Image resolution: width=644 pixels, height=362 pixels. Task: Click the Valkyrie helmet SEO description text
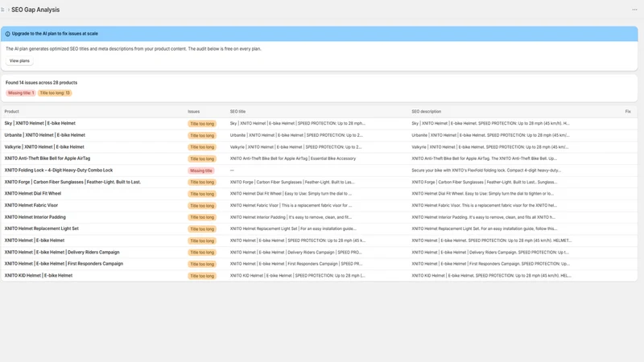[490, 147]
